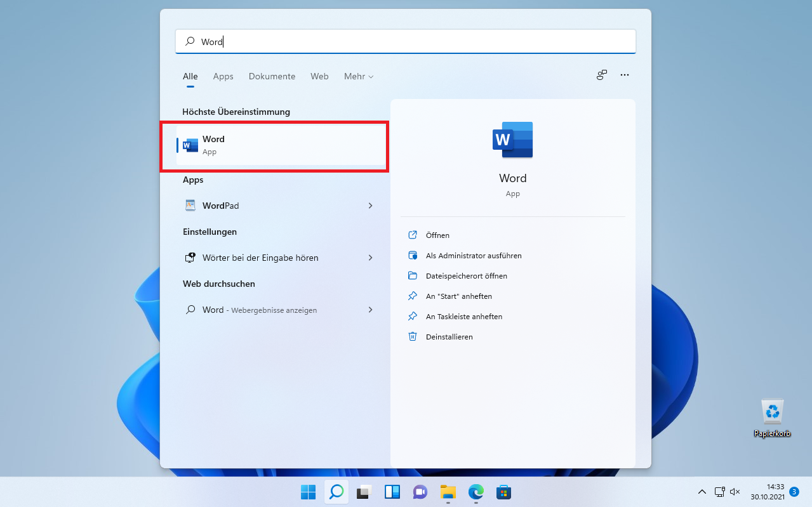Viewport: 812px width, 507px height.
Task: Expand the Word web search result arrow
Action: [x=371, y=310]
